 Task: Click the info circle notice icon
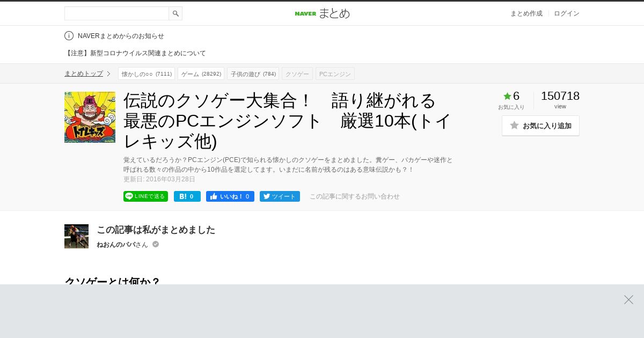click(69, 36)
